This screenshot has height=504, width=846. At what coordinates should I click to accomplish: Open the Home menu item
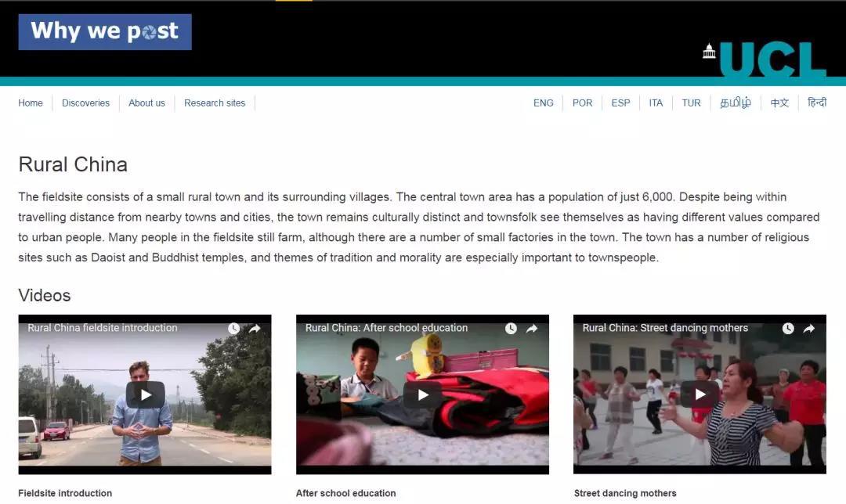click(31, 103)
